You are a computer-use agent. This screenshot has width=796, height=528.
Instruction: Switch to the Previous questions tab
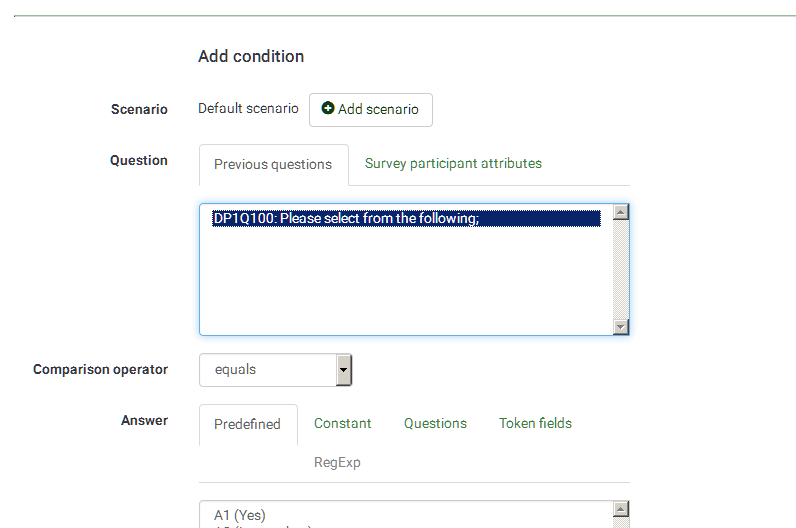tap(273, 165)
